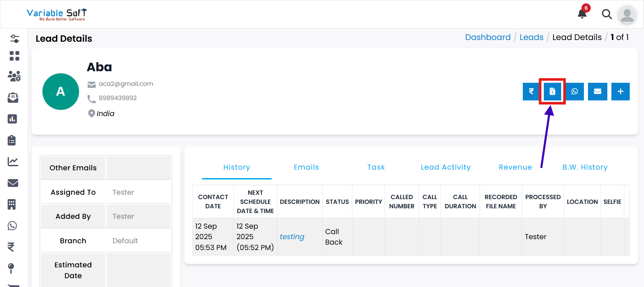The image size is (644, 287).
Task: Select the B.W. History tab
Action: click(585, 167)
